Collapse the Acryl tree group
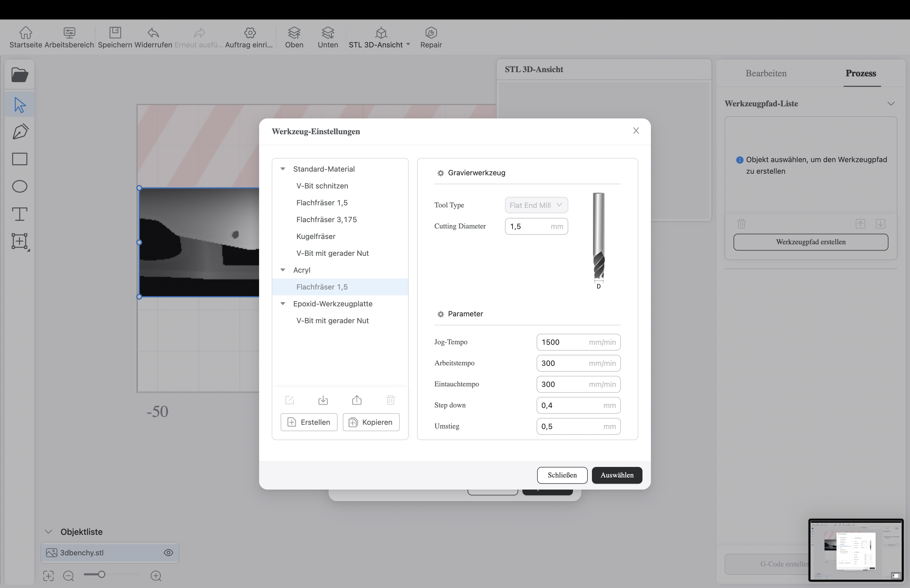The width and height of the screenshot is (910, 588). [x=283, y=270]
